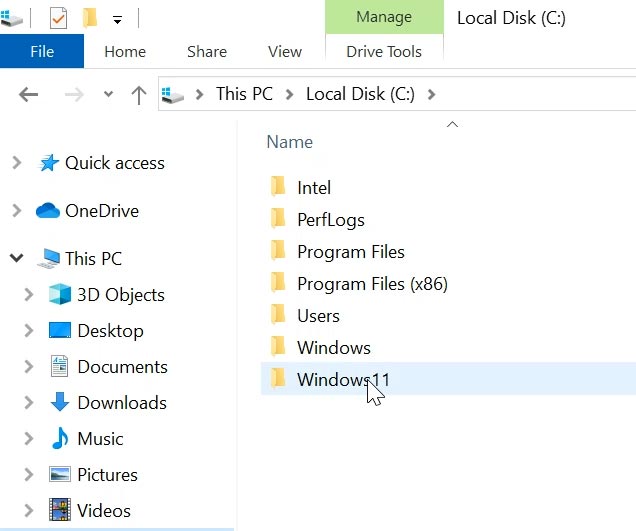Select the Users folder
This screenshot has width=636, height=531.
tap(318, 316)
